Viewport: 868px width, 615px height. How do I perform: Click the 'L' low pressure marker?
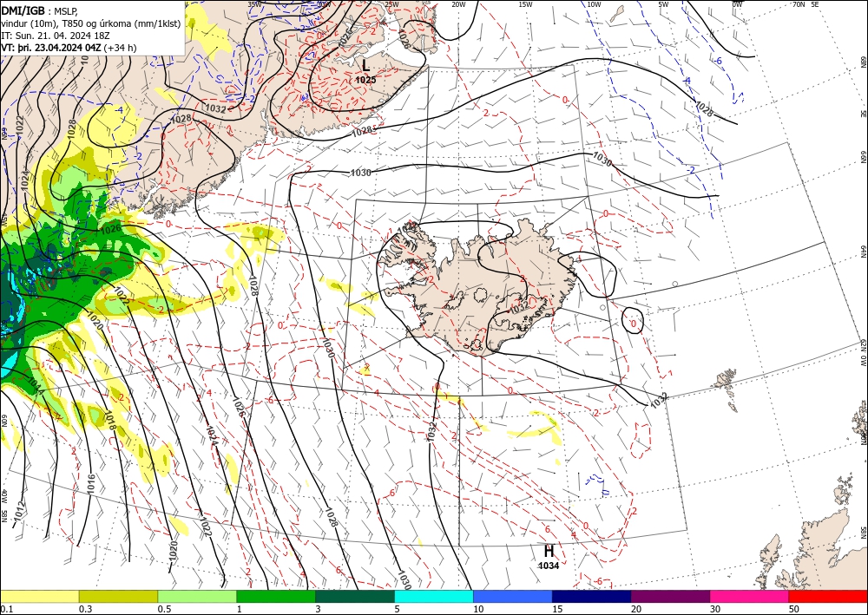(366, 66)
